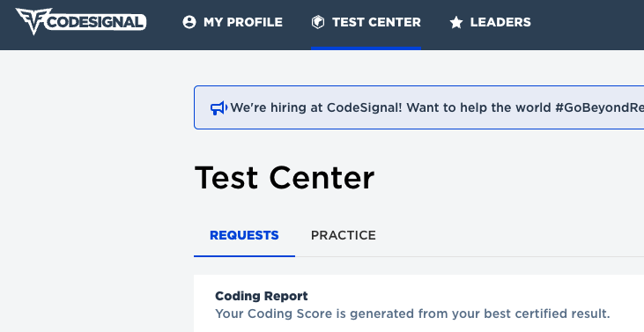Open the "We're hiring at CodeSignal" banner text
This screenshot has height=332, width=644.
click(437, 108)
